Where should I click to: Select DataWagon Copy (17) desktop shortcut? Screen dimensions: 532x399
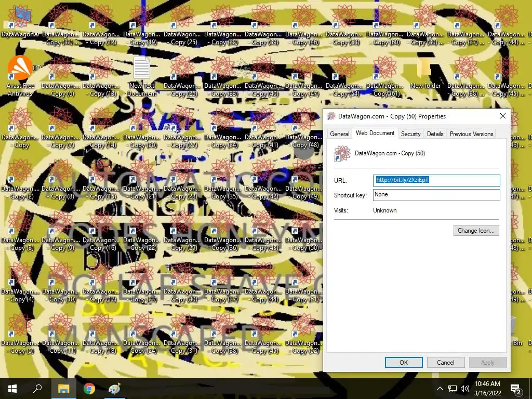(101, 282)
